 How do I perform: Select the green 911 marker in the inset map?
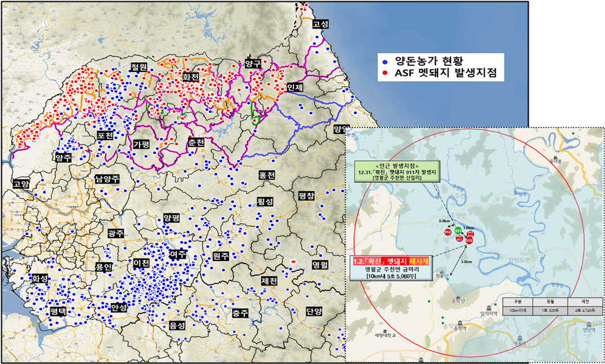459,231
